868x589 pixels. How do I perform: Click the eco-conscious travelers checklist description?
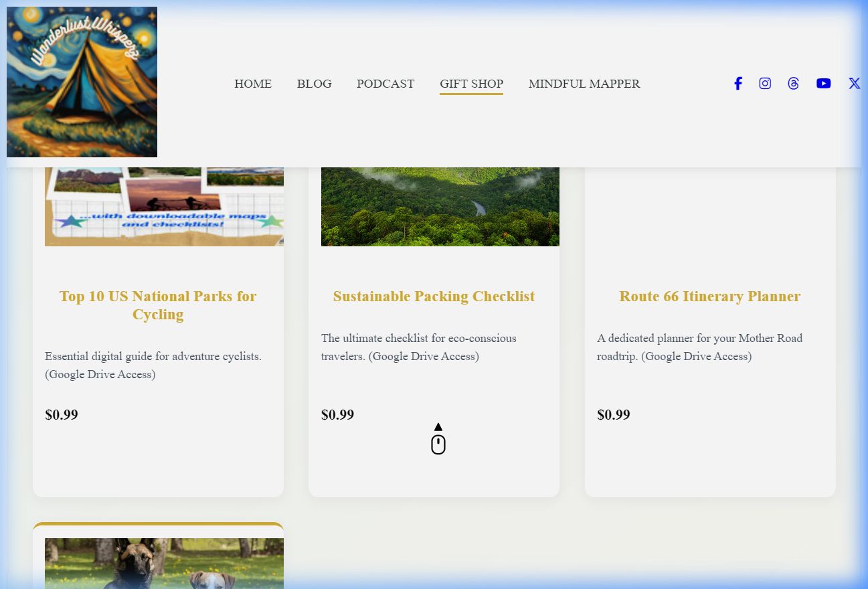pos(419,347)
